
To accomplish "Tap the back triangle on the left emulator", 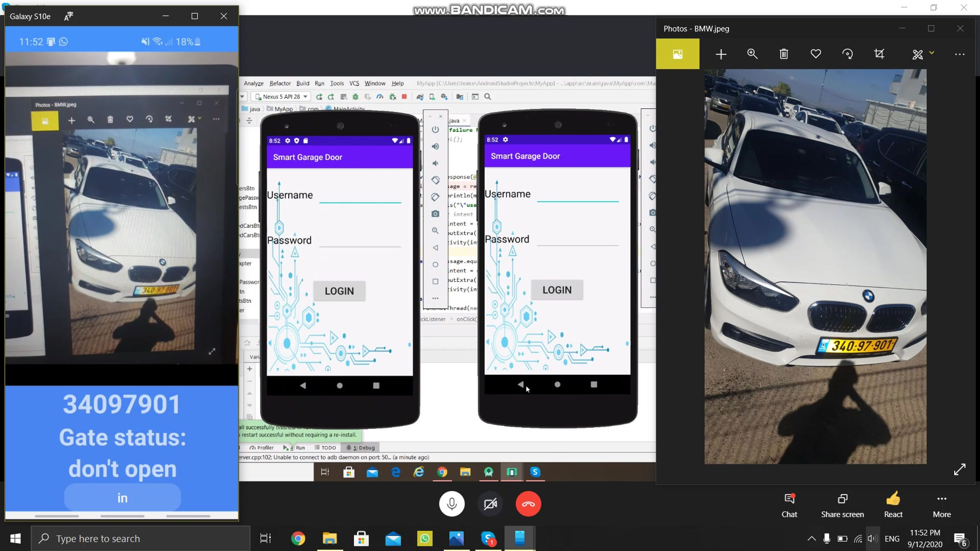I will coord(303,385).
